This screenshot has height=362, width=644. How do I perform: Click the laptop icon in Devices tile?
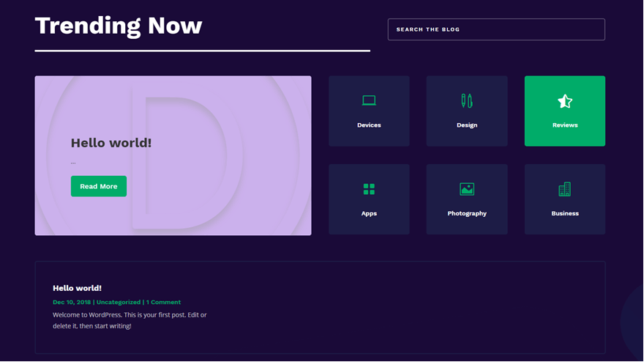tap(369, 100)
